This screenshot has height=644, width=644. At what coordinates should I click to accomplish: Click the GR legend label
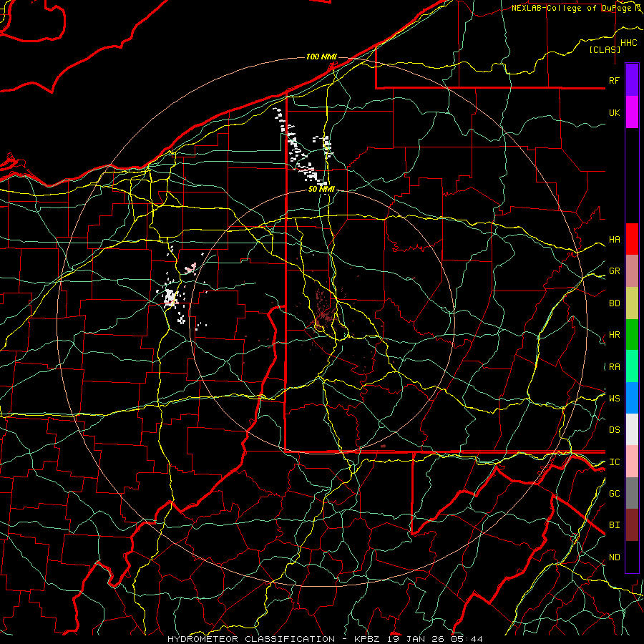tap(614, 270)
